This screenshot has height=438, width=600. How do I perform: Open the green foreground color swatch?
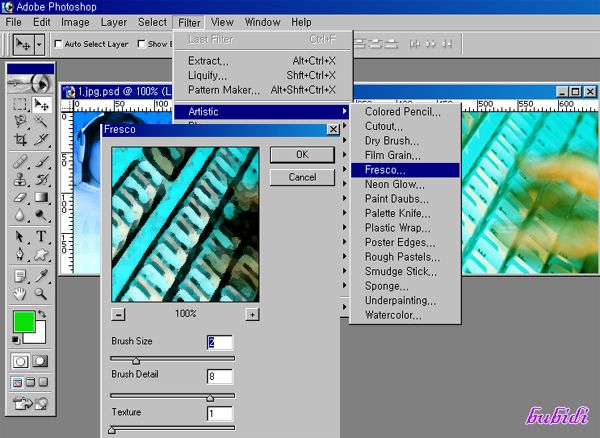coord(24,321)
